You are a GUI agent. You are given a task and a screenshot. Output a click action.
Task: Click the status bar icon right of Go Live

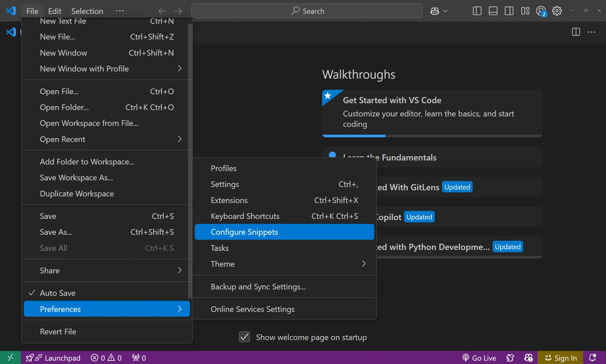click(510, 358)
